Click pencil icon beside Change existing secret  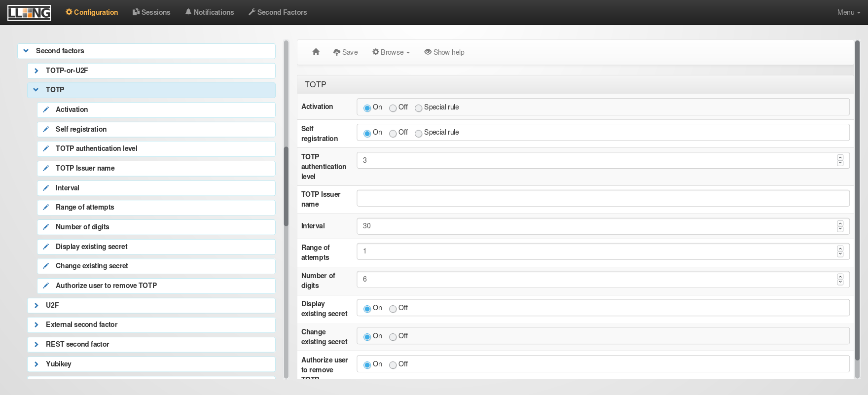tap(46, 266)
